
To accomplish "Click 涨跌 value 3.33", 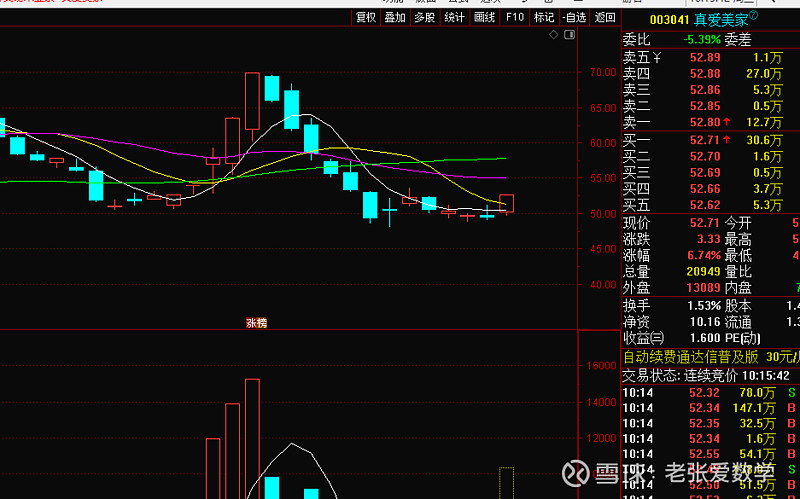I will pos(709,239).
